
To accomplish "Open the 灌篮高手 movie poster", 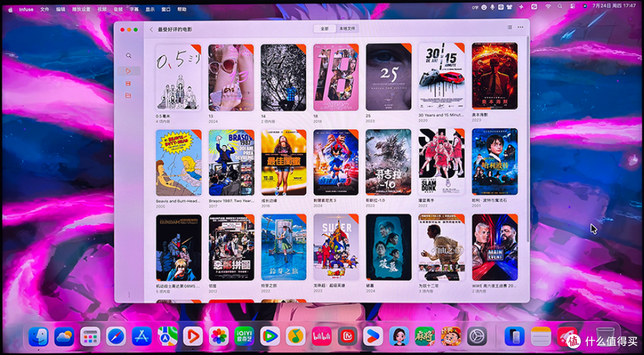I will (441, 161).
